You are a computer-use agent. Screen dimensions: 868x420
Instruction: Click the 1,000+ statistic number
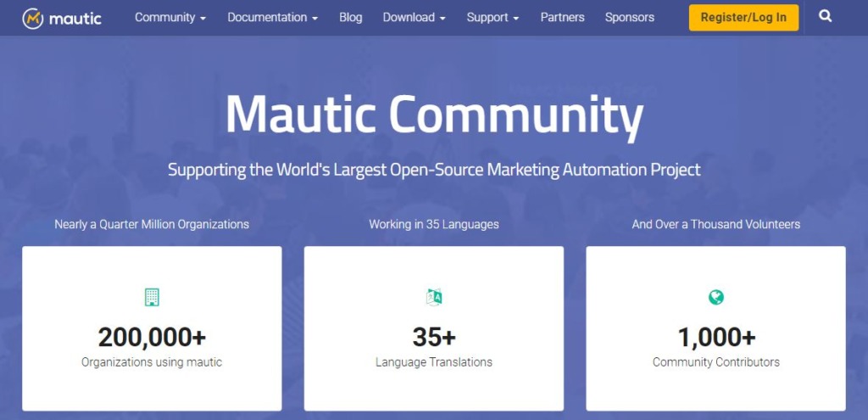point(716,336)
